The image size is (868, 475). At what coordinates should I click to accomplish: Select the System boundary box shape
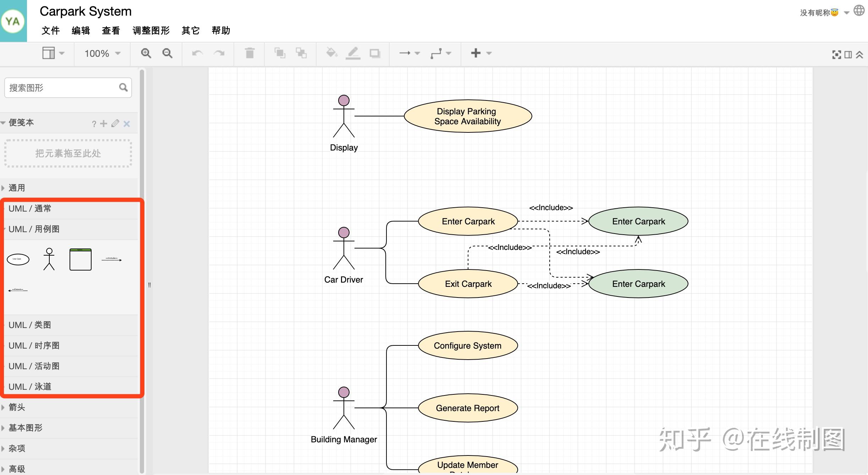(x=81, y=260)
